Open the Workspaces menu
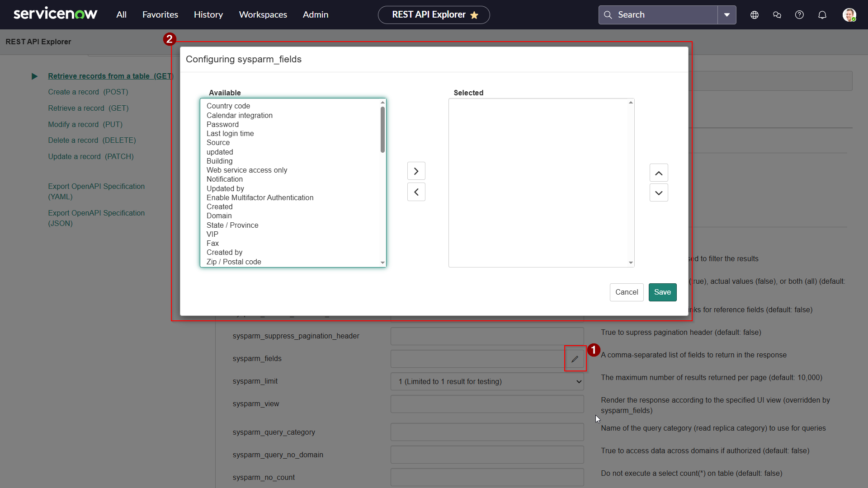868x488 pixels. [263, 15]
